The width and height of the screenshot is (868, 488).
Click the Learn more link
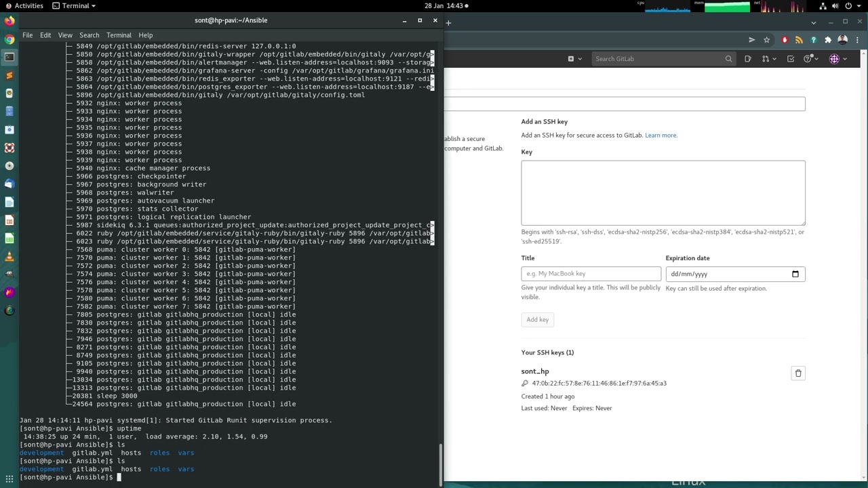(660, 136)
